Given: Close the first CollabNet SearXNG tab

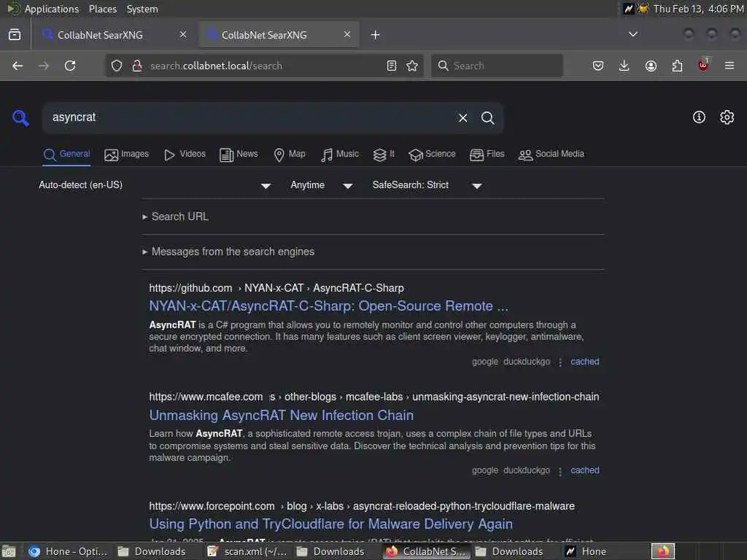Looking at the screenshot, I should pyautogui.click(x=183, y=35).
